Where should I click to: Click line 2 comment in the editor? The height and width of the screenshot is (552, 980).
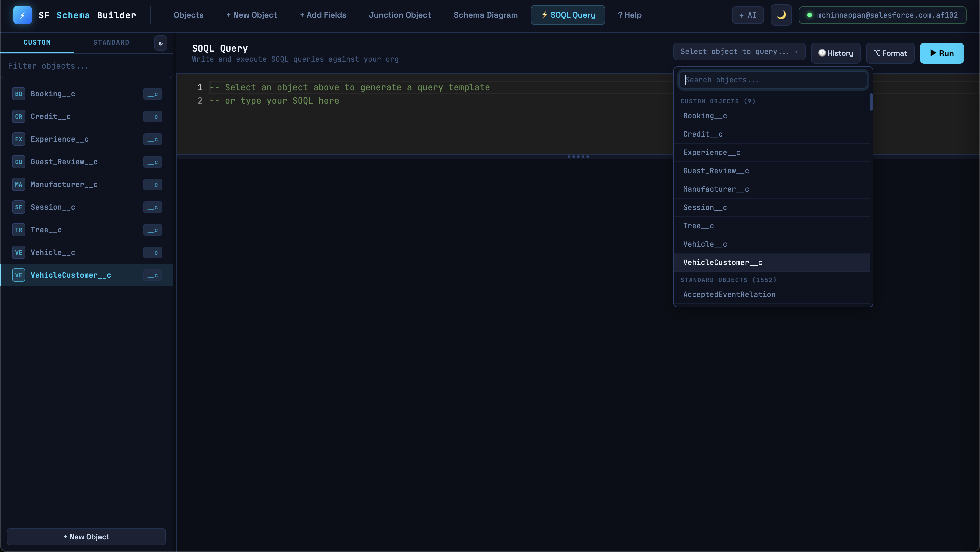tap(274, 101)
